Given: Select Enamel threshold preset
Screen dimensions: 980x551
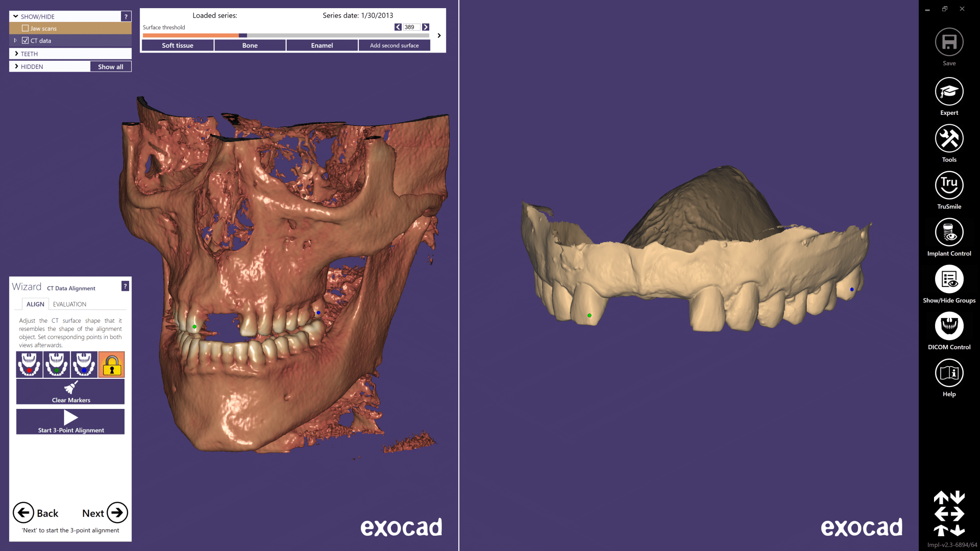Looking at the screenshot, I should pyautogui.click(x=322, y=45).
